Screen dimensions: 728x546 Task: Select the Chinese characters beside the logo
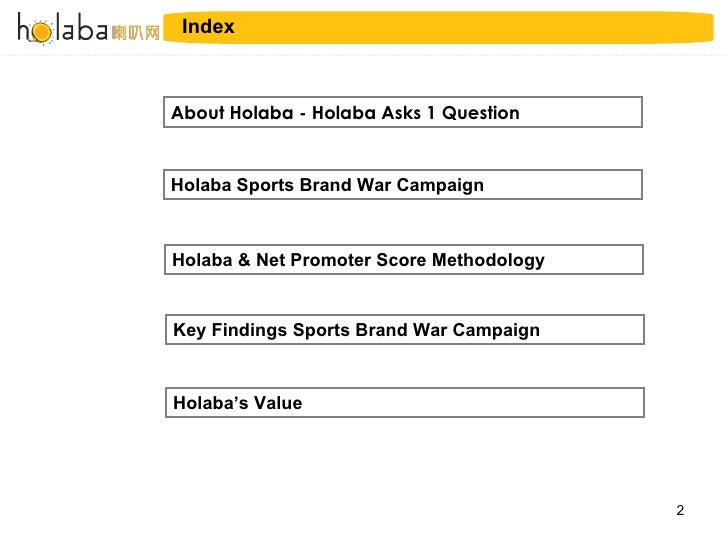click(136, 33)
